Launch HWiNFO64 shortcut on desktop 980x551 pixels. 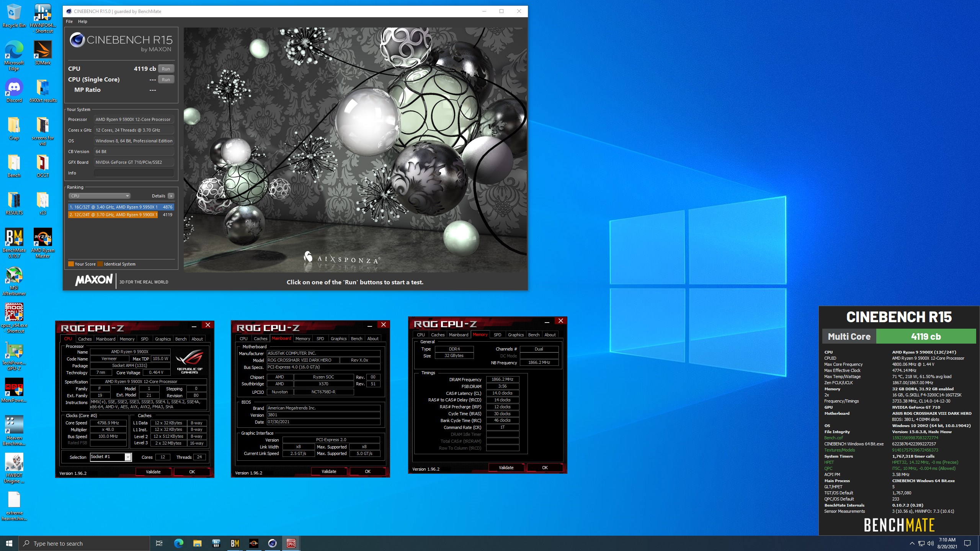coord(43,18)
